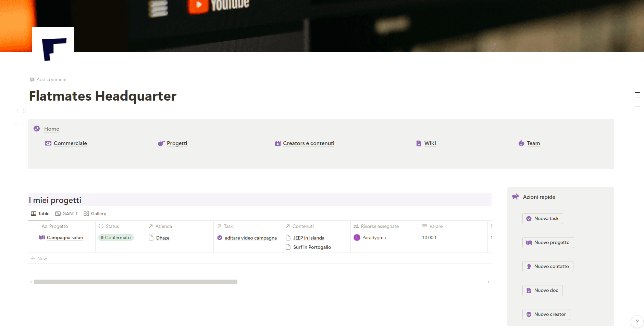Click the bar chart icon of Campagna safari
This screenshot has width=644, height=334.
click(42, 237)
